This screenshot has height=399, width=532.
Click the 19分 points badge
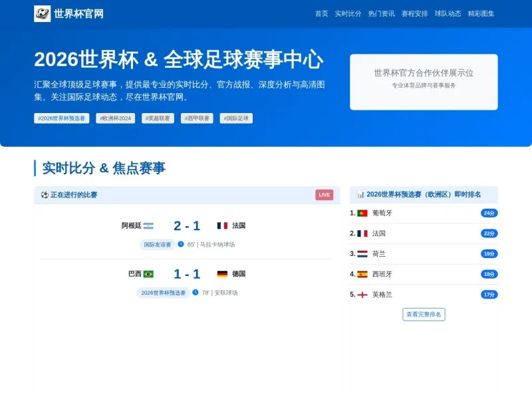pos(489,254)
